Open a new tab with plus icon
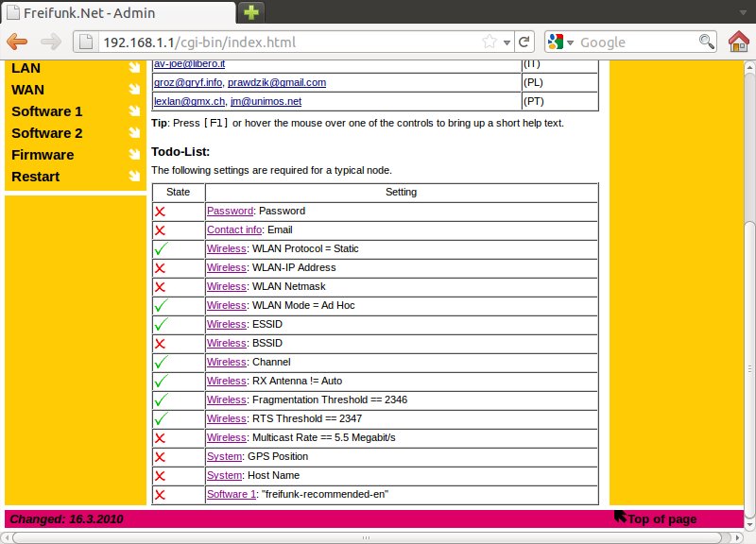The height and width of the screenshot is (544, 756). tap(251, 12)
